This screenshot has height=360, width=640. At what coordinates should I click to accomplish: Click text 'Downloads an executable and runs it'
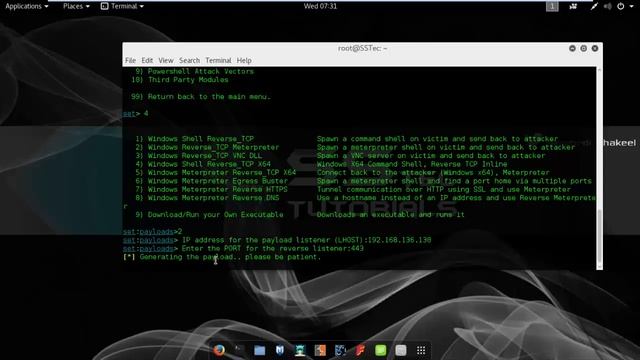coord(391,215)
